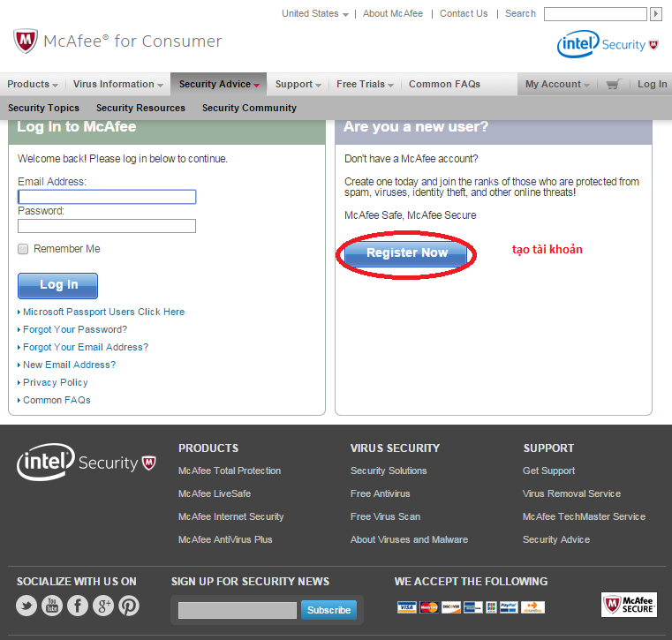
Task: Click the McAfee shield logo in header
Action: pyautogui.click(x=26, y=41)
